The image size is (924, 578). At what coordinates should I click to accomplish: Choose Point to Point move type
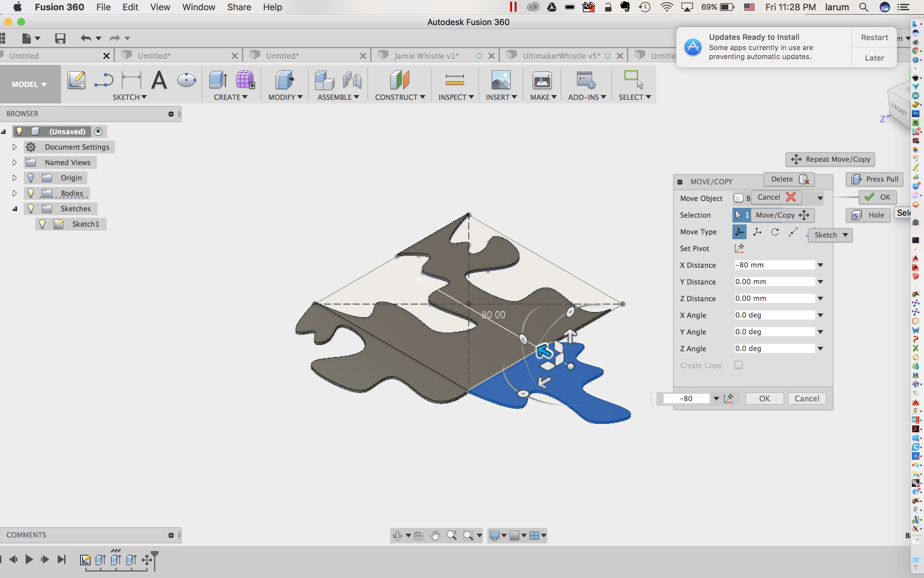(x=793, y=232)
